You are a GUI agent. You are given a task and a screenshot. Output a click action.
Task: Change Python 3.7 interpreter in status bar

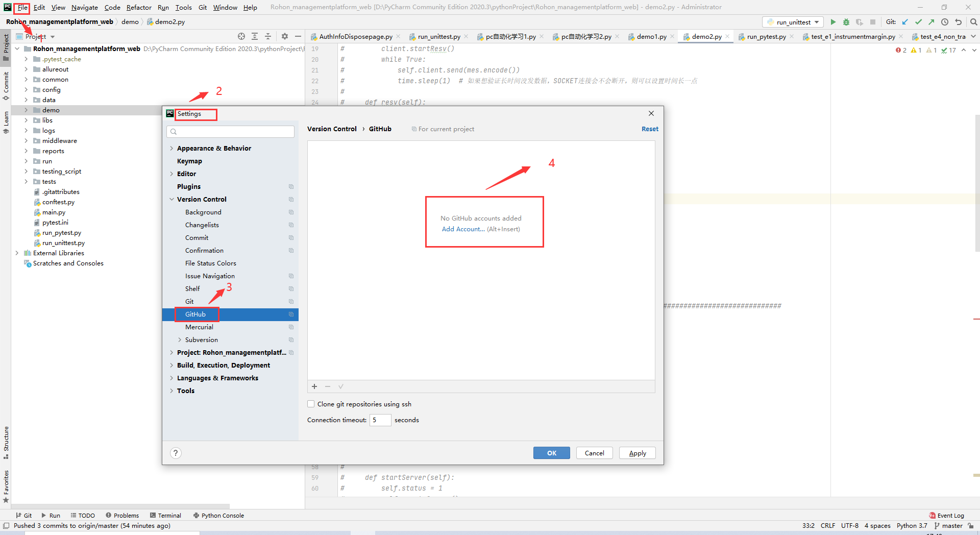[912, 525]
